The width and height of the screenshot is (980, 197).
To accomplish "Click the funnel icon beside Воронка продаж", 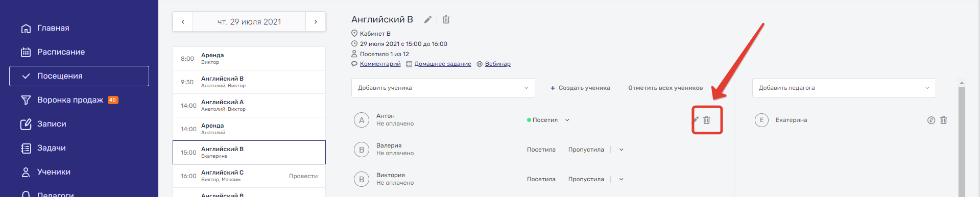I will [x=26, y=100].
